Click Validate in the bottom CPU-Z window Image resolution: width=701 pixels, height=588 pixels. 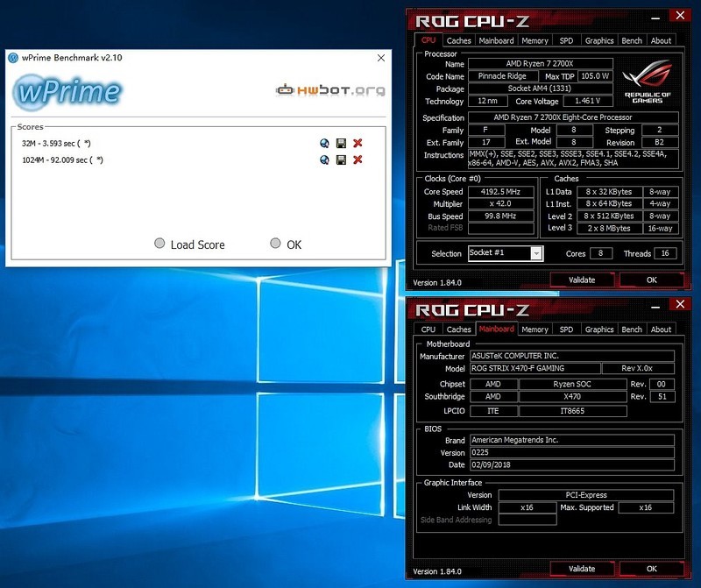point(582,568)
